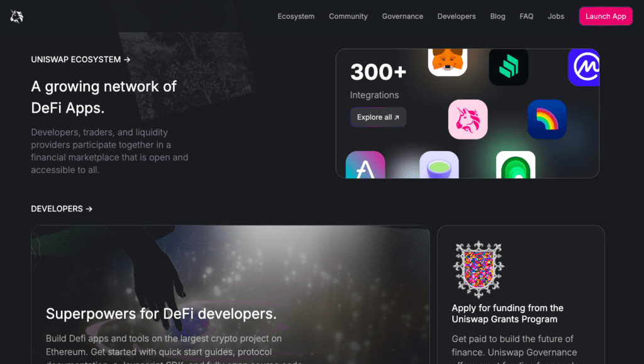Click the pink Launch App button
The width and height of the screenshot is (644, 364).
pos(606,16)
